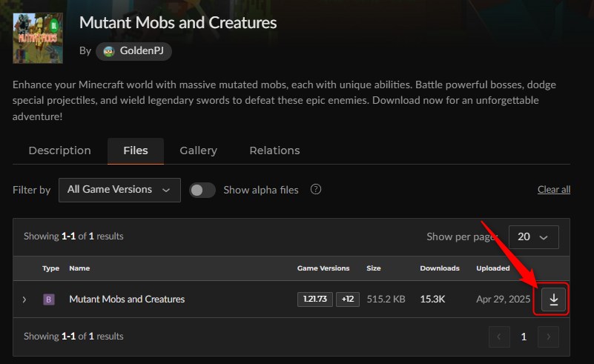
Task: Click the Clear all link
Action: tap(554, 189)
